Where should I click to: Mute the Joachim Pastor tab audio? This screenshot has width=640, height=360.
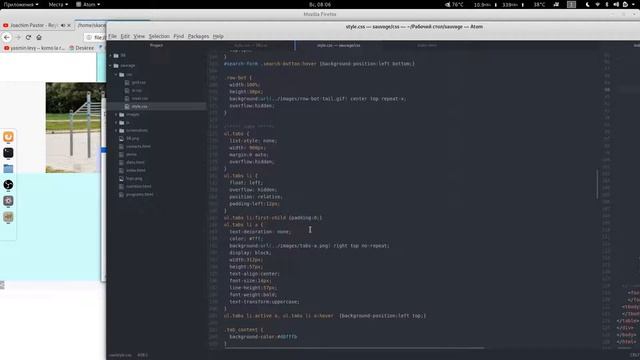click(x=63, y=25)
